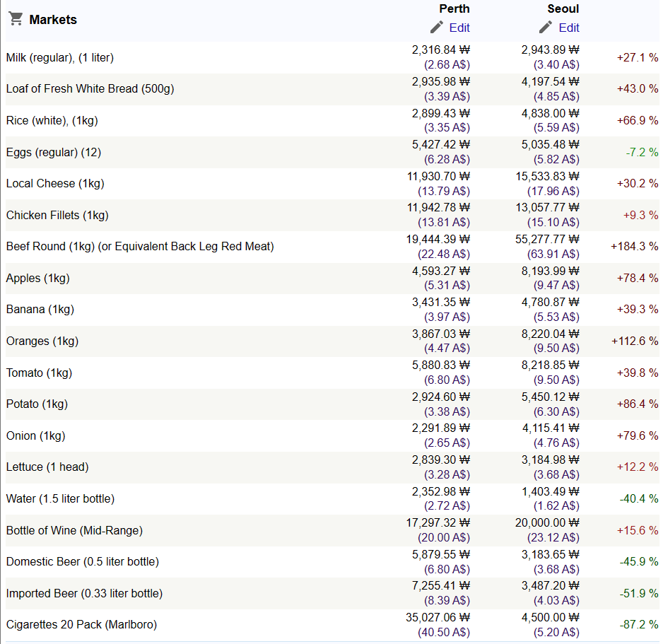Select the Lettuce (1 head) label
This screenshot has width=663, height=644.
pos(47,467)
